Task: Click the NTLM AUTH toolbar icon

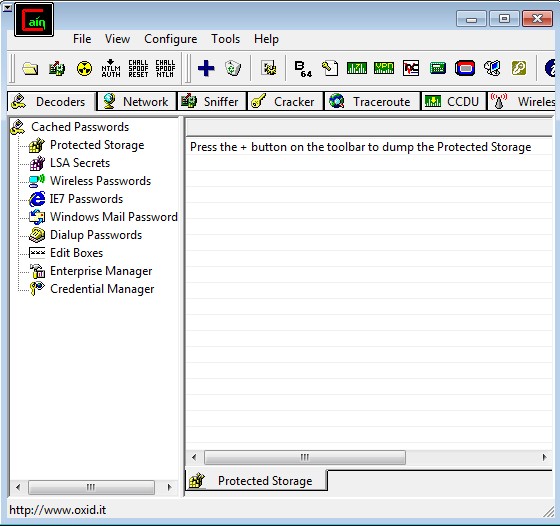Action: click(x=111, y=68)
